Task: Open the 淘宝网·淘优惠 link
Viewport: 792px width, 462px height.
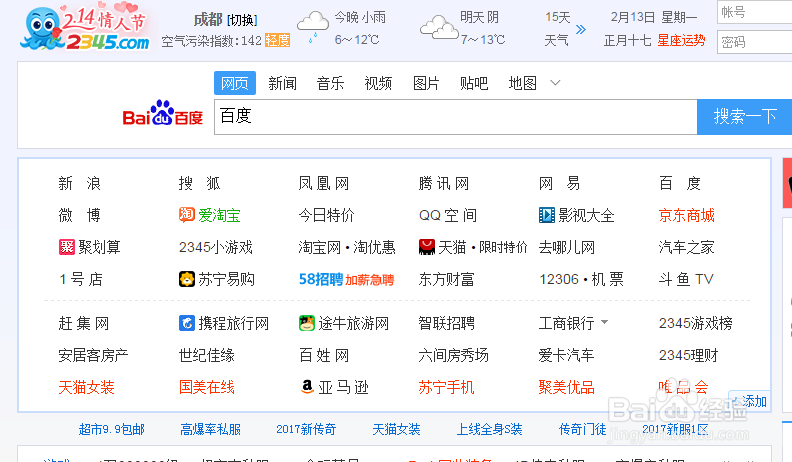Action: coord(347,247)
